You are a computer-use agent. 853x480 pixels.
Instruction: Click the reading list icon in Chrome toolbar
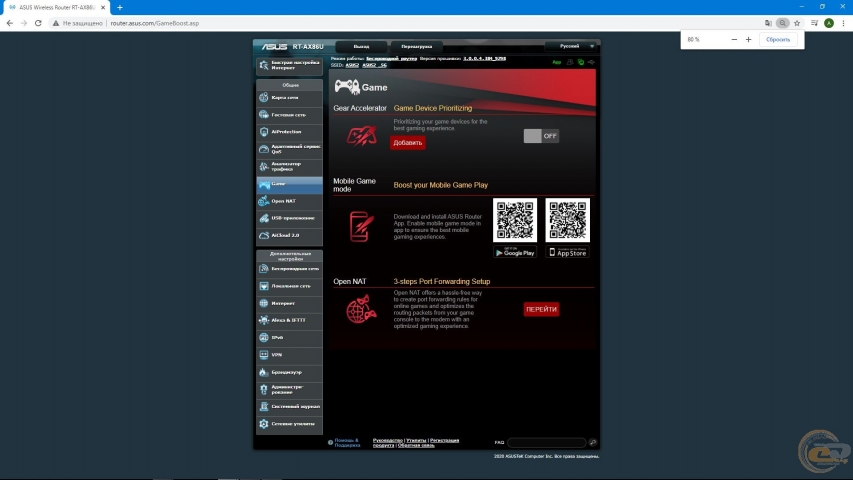point(814,23)
